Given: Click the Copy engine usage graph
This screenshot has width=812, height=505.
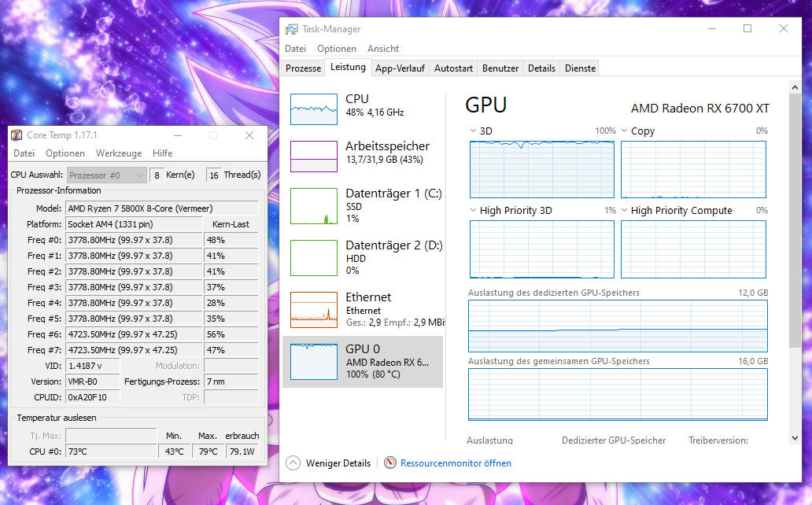Looking at the screenshot, I should pyautogui.click(x=693, y=169).
